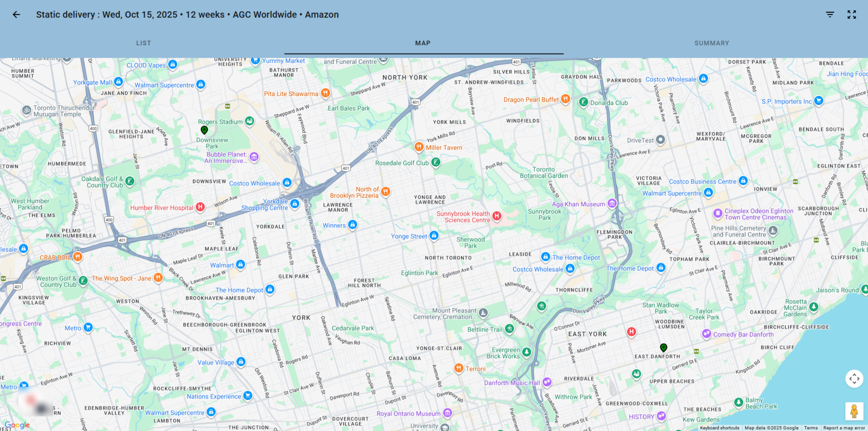Click the NORTH YORK district label
This screenshot has height=431, width=868.
coord(405,77)
